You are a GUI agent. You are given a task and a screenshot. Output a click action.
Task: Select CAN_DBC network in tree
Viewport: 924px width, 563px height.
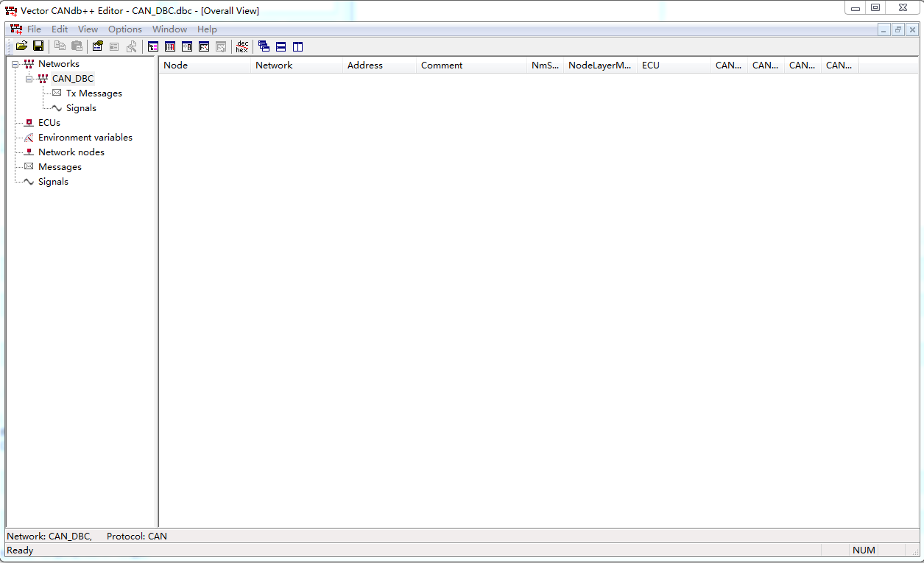point(73,79)
